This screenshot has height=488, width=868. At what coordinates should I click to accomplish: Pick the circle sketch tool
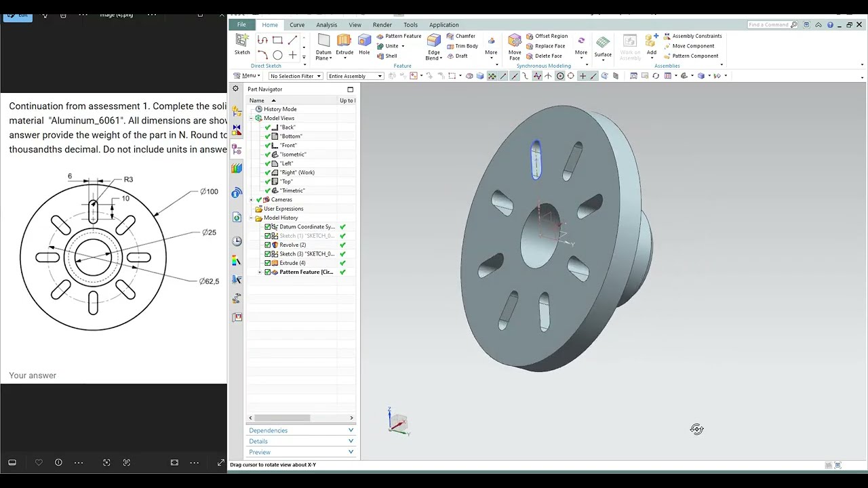point(277,55)
